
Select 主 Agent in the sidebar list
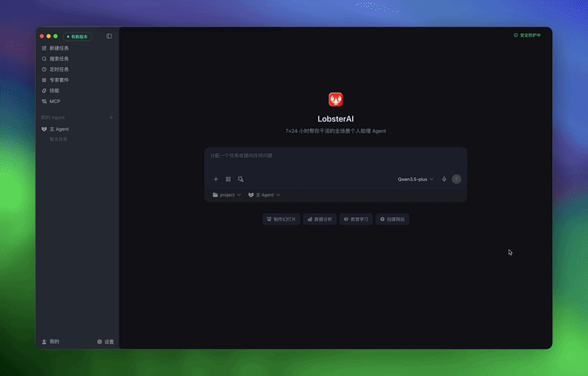click(x=55, y=129)
